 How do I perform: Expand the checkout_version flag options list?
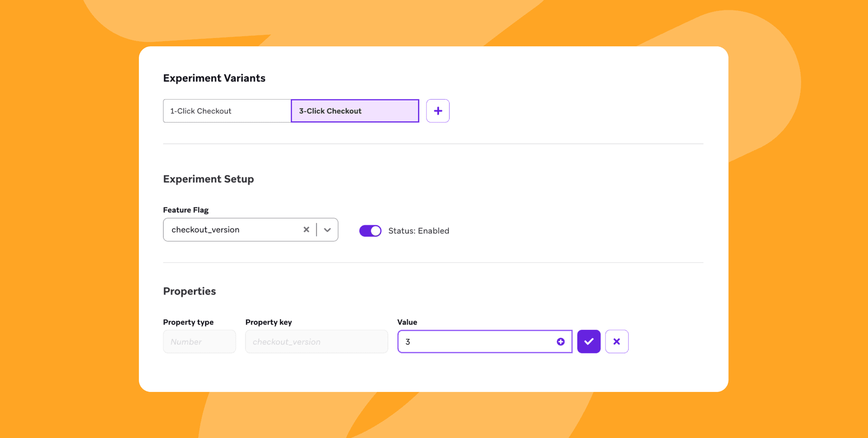click(327, 229)
